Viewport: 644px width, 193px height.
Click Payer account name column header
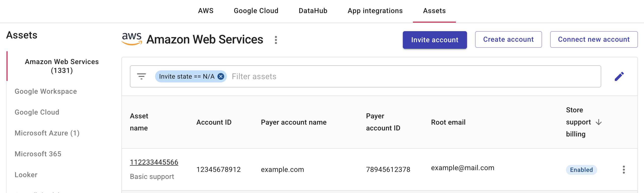pos(294,122)
